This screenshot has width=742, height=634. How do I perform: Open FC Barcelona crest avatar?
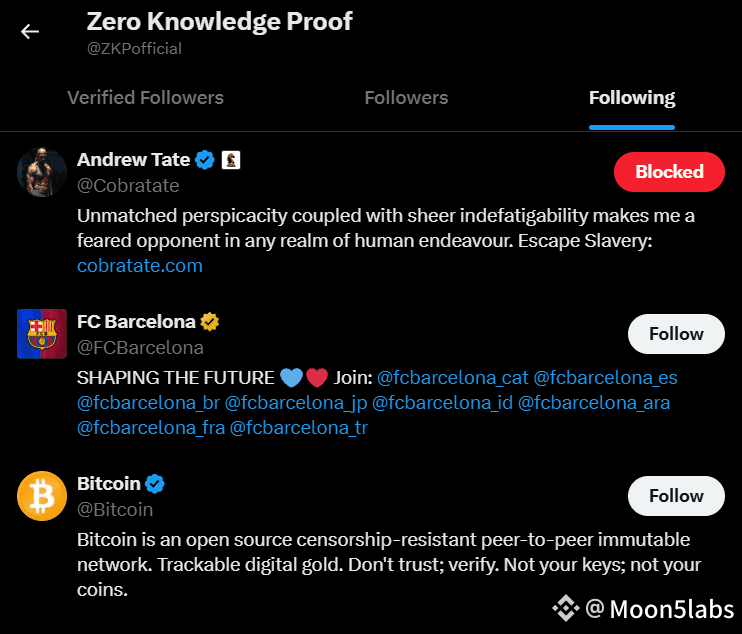42,334
